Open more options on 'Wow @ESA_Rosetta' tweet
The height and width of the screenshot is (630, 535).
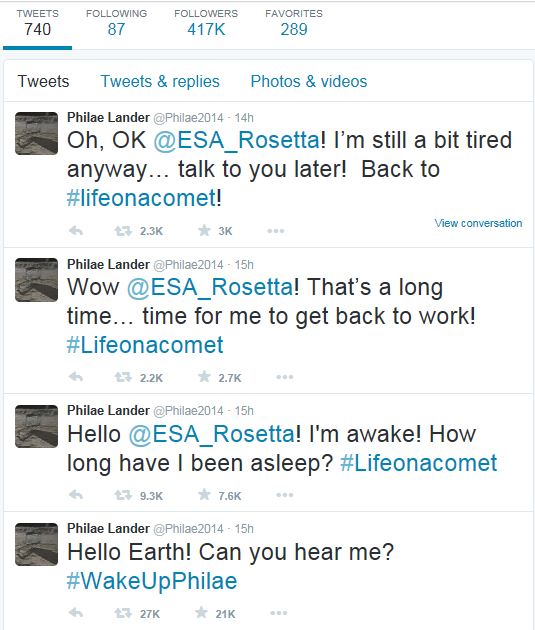click(285, 377)
